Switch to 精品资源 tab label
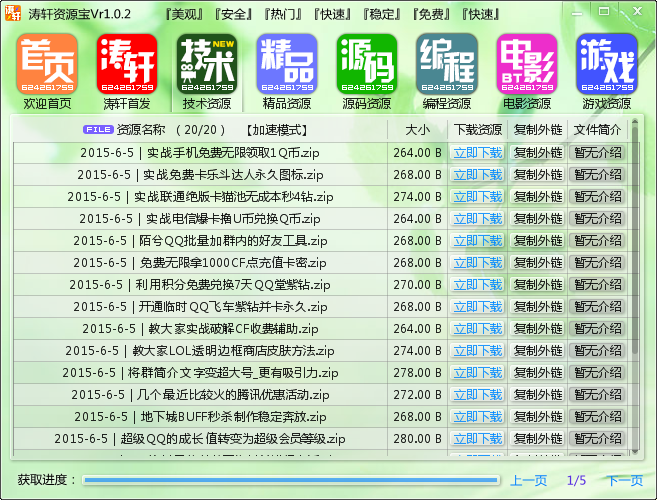 [x=287, y=104]
